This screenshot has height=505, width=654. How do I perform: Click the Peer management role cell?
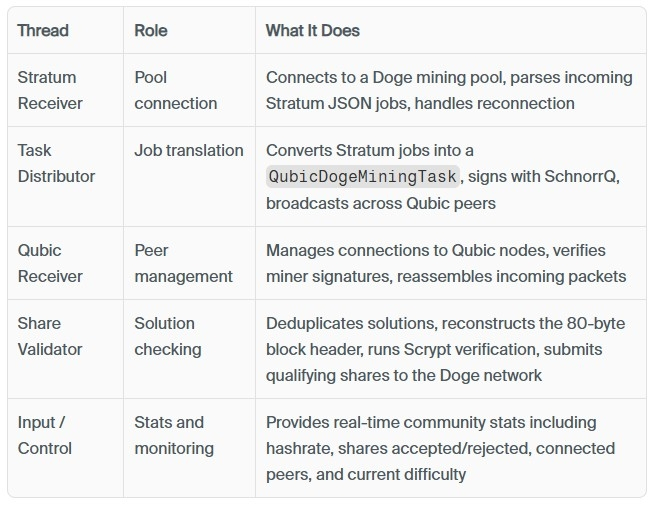(x=183, y=263)
